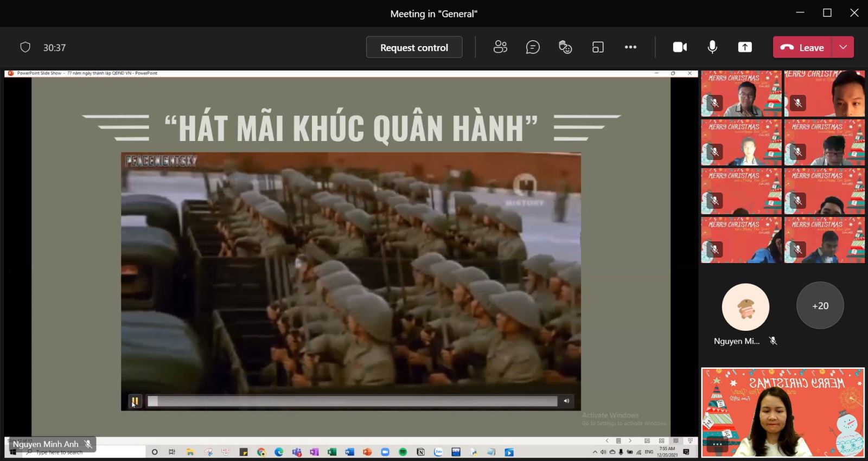Viewport: 868px width, 461px height.
Task: Toggle the microphone mute
Action: (x=712, y=47)
